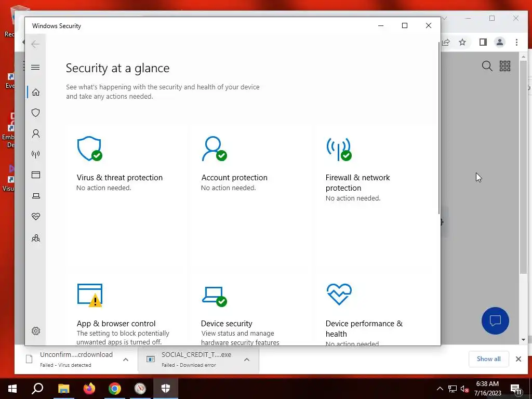
Task: Launch Firefox from the taskbar
Action: click(x=89, y=389)
